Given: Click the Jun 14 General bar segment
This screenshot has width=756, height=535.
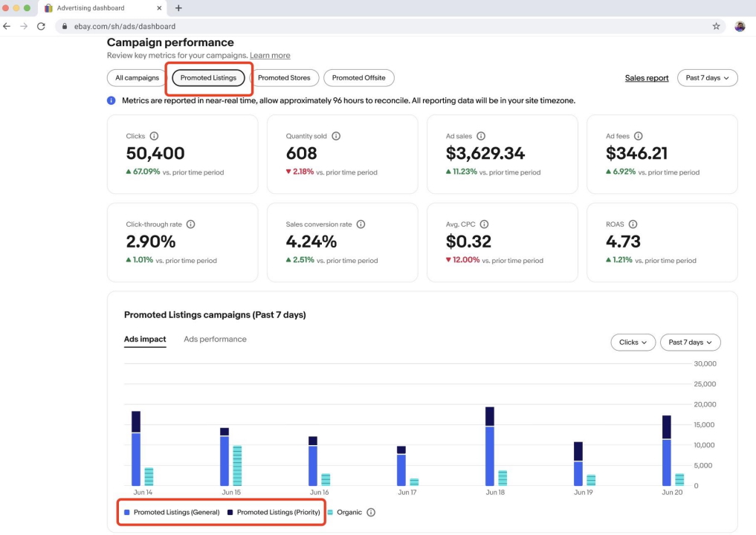Looking at the screenshot, I should point(136,459).
